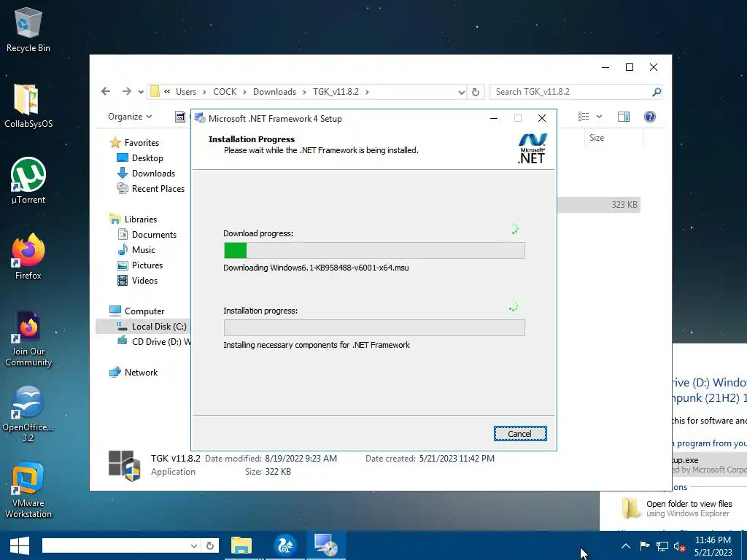The image size is (747, 560).
Task: Open the Action Center flag tray icon
Action: 644,546
